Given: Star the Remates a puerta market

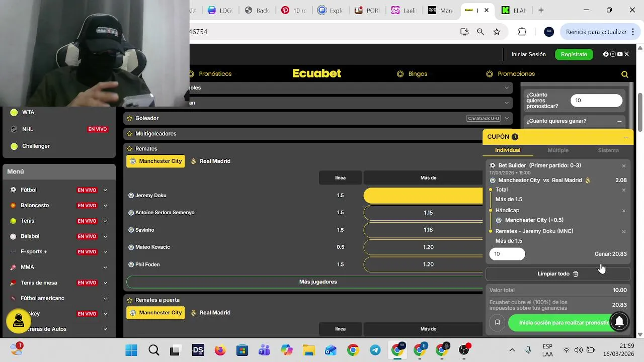Looking at the screenshot, I should click(129, 300).
